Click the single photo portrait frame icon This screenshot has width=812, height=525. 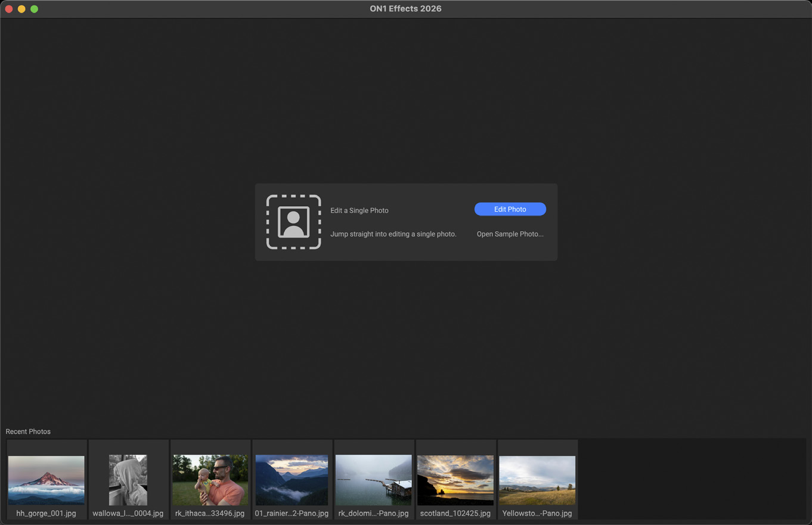[293, 222]
